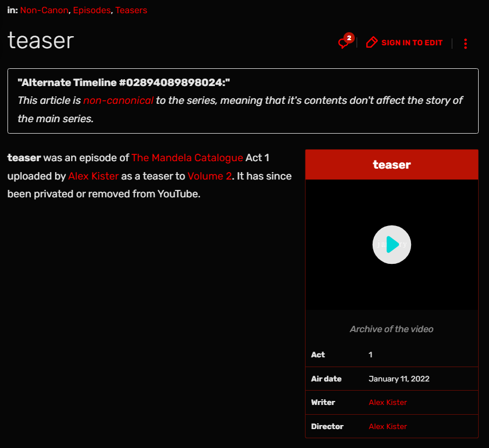Click the 'Alternate Timeline #02894089898024:' heading
Image resolution: width=489 pixels, height=448 pixels.
point(124,83)
